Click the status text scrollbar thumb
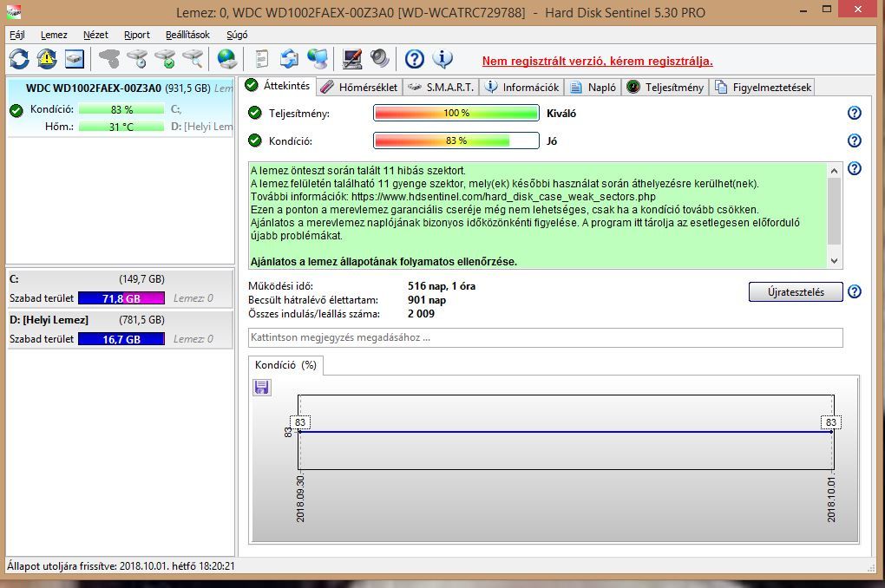This screenshot has height=588, width=885. (834, 211)
